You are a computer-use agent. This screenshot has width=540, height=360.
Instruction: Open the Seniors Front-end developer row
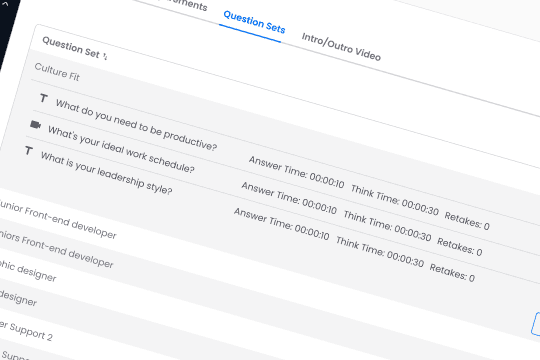click(x=56, y=249)
